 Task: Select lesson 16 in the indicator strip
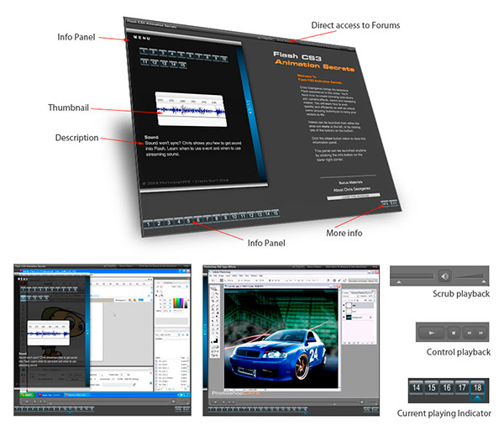point(447,388)
